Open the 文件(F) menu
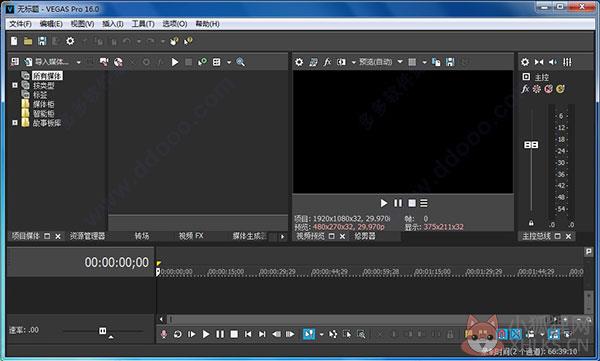600x361 pixels. pyautogui.click(x=20, y=24)
